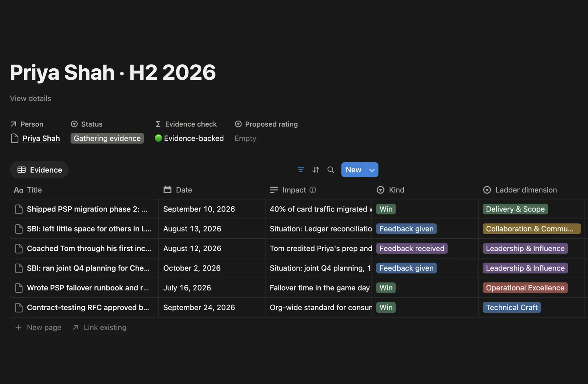This screenshot has width=588, height=384.
Task: Open the Impact column header menu
Action: pos(318,190)
